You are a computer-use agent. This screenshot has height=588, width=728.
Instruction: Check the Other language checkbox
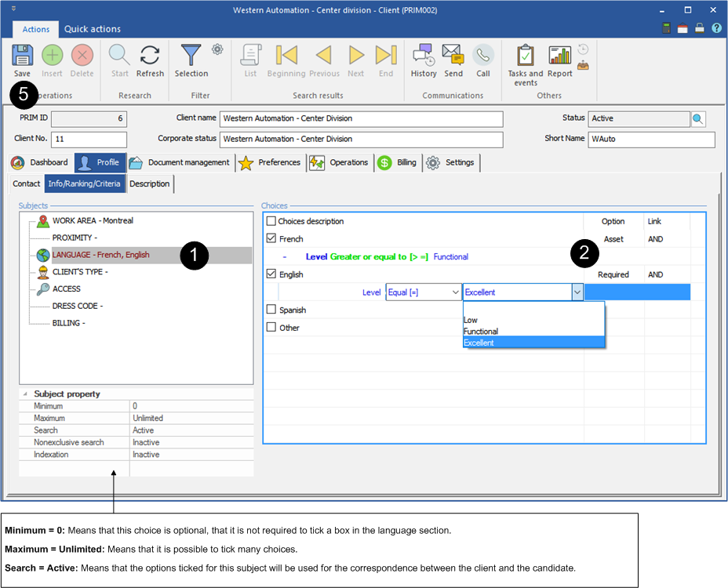271,327
